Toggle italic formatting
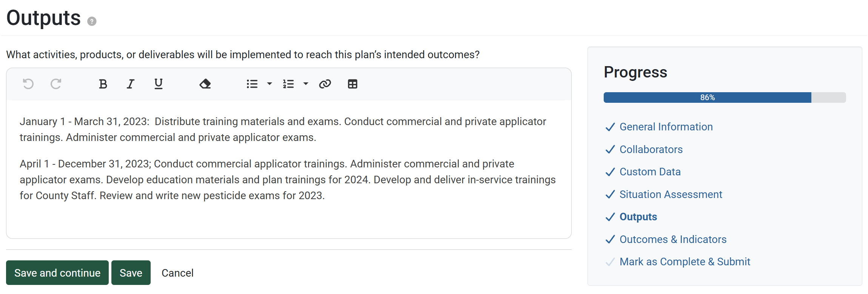Viewport: 868px width, 294px height. 131,84
